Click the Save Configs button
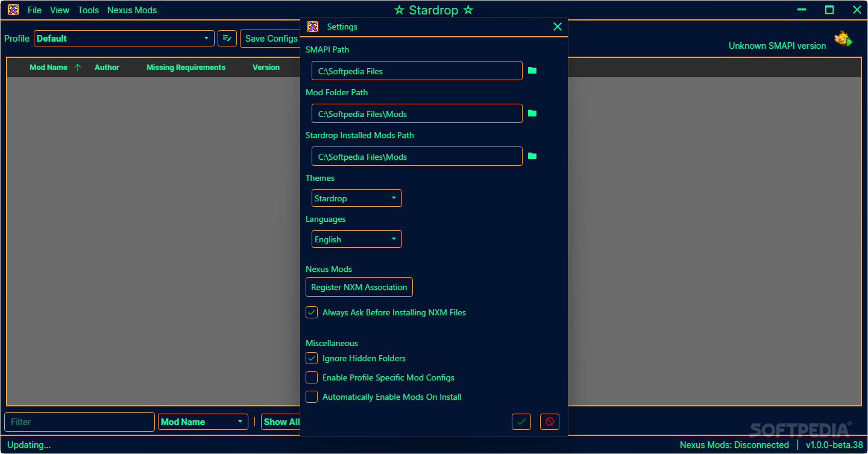The height and width of the screenshot is (454, 868). coord(270,38)
